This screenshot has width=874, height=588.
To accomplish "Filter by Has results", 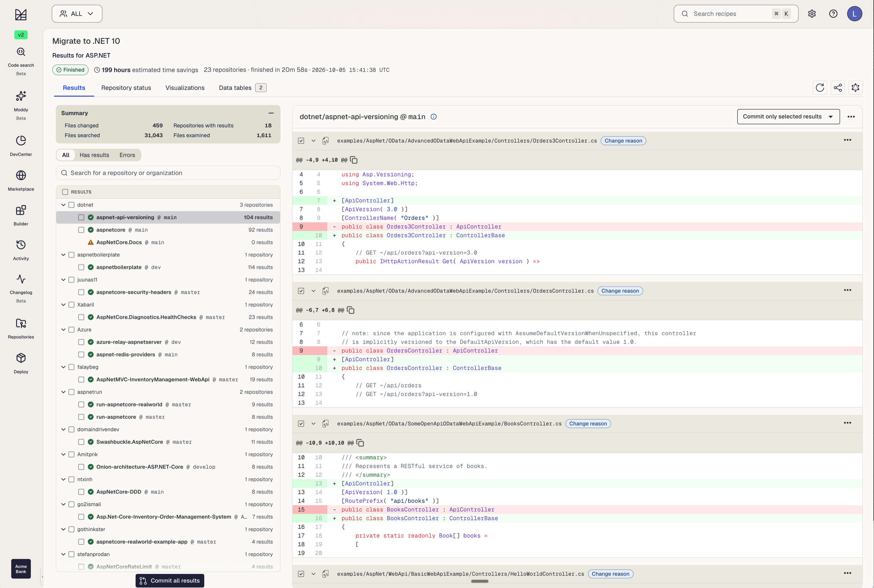I will pos(94,155).
